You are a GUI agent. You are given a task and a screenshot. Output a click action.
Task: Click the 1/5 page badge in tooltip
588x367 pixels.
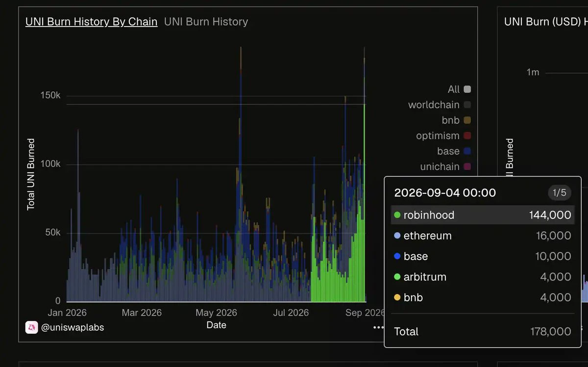point(560,193)
